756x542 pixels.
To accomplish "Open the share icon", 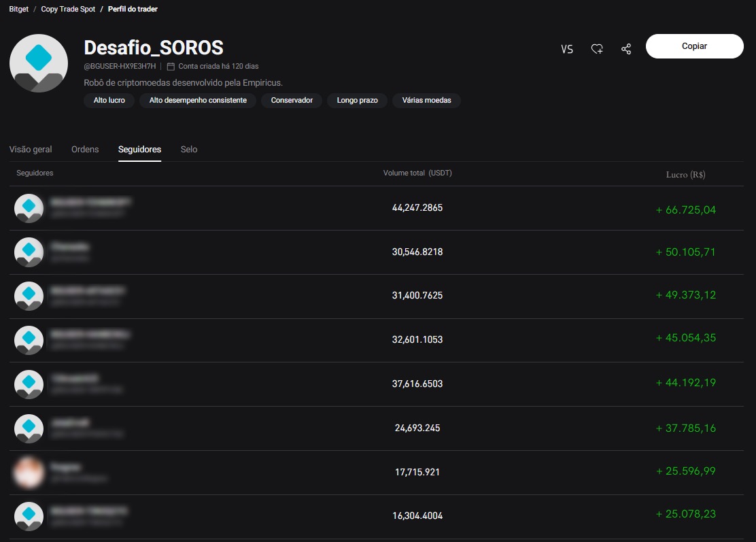I will coord(626,49).
